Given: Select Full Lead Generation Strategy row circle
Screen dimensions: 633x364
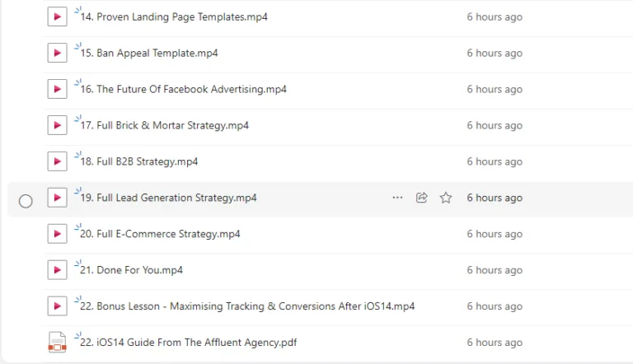Looking at the screenshot, I should 26,200.
